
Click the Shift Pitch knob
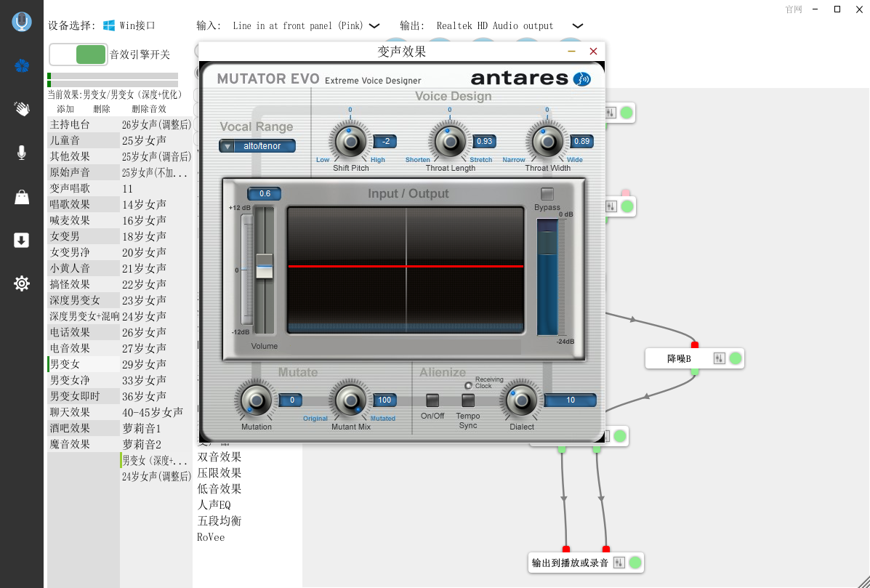(x=350, y=142)
